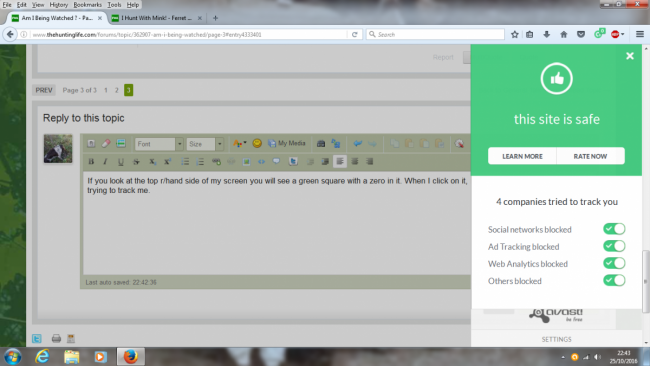Click the undo arrow in editor toolbar
This screenshot has height=366, width=650.
click(357, 143)
